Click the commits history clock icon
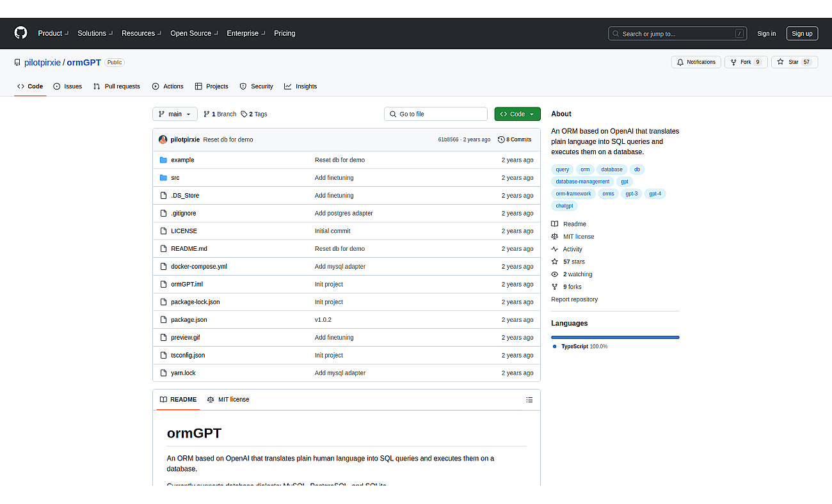The width and height of the screenshot is (832, 504). 501,139
